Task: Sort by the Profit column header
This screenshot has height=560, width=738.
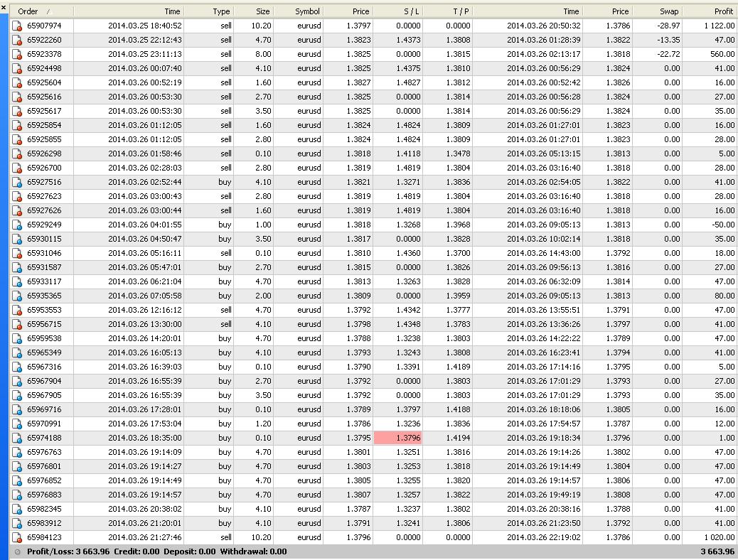Action: coord(710,11)
